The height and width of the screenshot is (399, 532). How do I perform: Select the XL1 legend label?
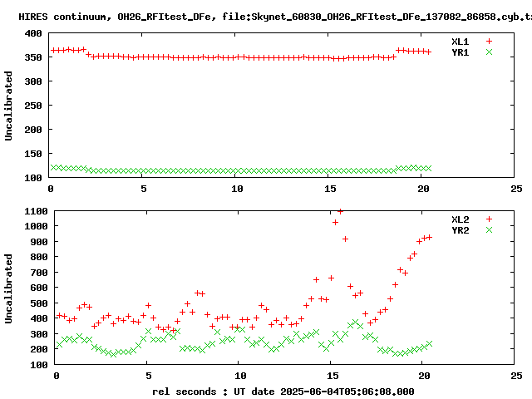point(460,41)
